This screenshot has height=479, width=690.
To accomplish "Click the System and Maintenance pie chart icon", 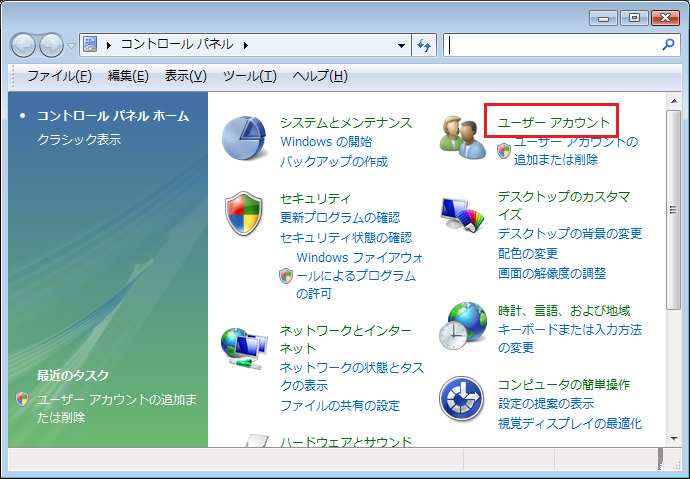I will click(244, 138).
